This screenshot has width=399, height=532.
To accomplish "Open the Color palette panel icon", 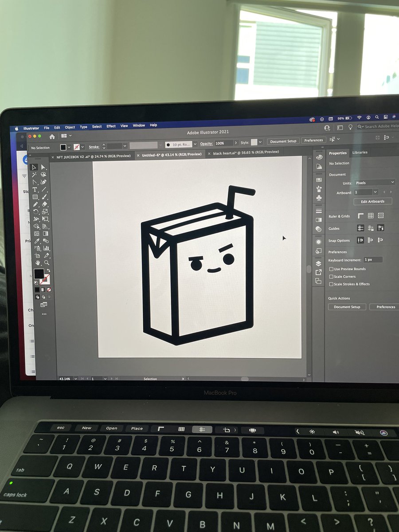I will click(x=319, y=157).
